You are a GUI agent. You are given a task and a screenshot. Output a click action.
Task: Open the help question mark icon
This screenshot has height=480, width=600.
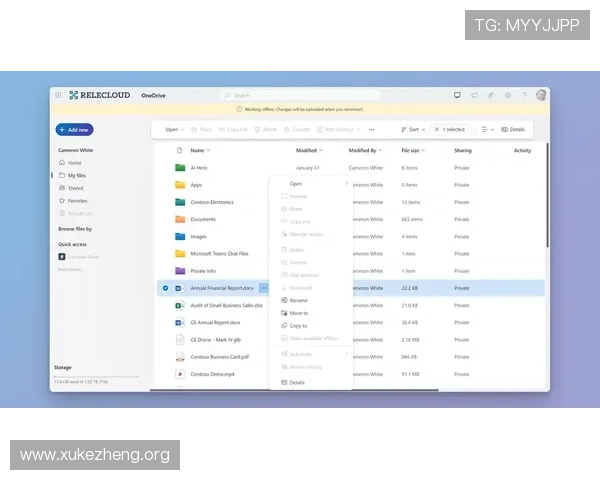524,95
